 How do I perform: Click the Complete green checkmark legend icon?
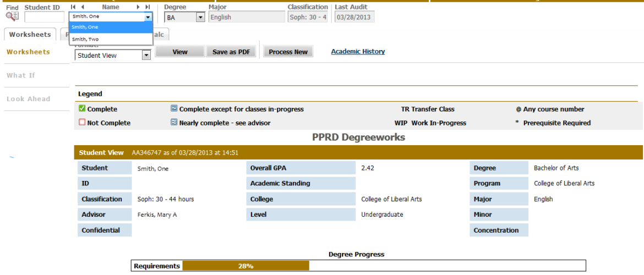click(82, 109)
